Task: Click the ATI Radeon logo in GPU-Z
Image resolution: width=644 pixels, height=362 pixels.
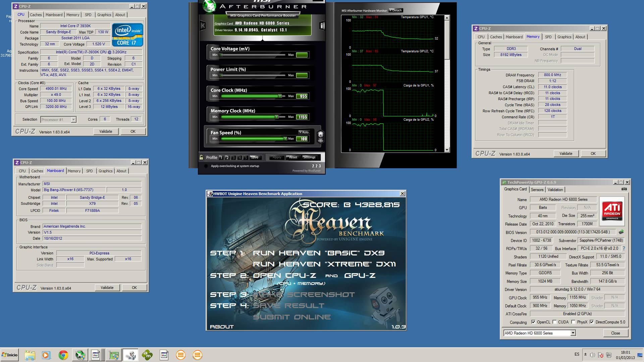Action: [x=612, y=211]
